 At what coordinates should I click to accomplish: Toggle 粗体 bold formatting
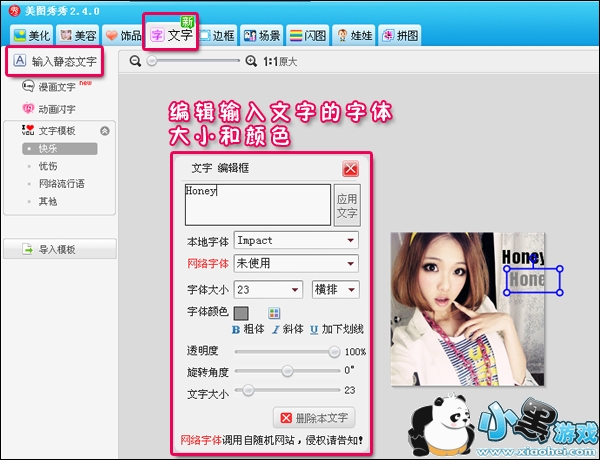[250, 328]
